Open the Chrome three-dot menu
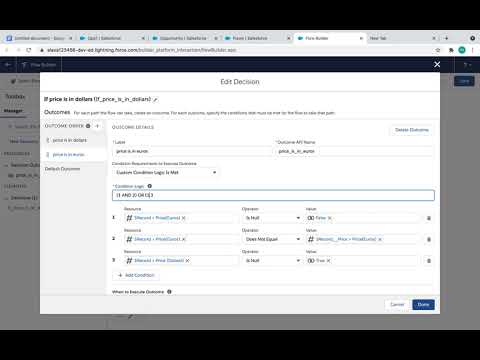The width and height of the screenshot is (480, 360). (x=472, y=50)
